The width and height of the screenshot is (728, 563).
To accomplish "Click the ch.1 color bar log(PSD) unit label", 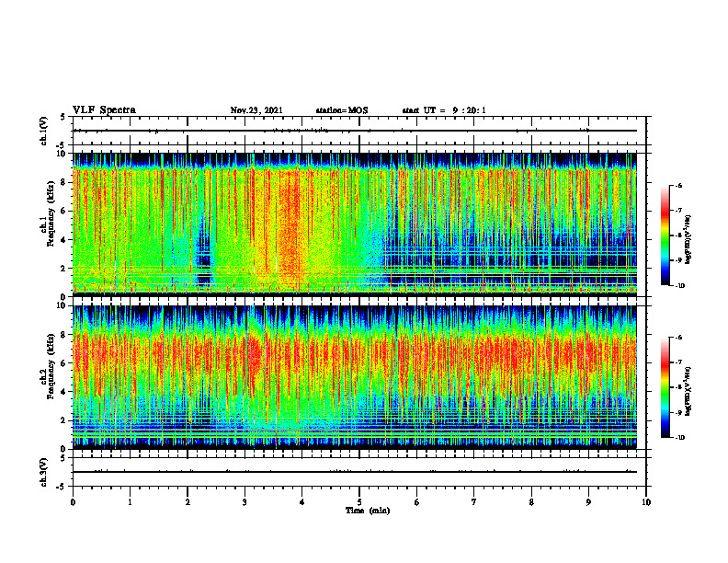I will click(688, 240).
